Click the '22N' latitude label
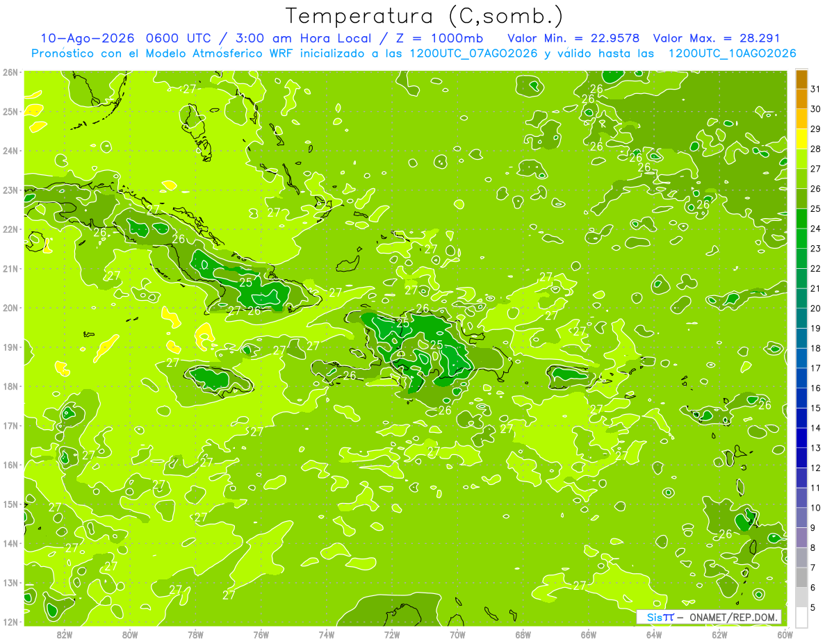 coord(10,229)
